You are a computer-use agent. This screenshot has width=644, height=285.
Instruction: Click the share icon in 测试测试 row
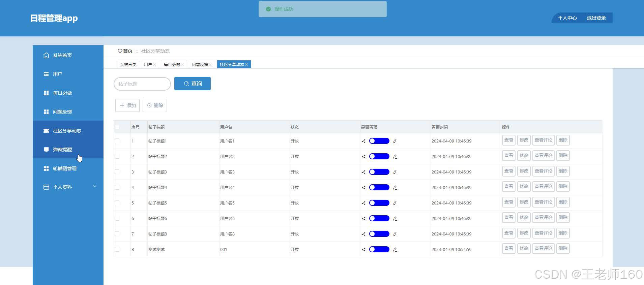point(363,250)
